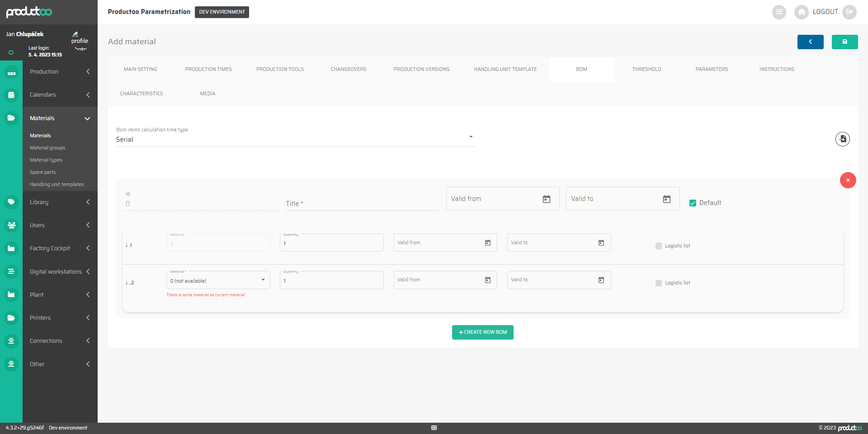
Task: Click the grid icon in footer
Action: 434,428
